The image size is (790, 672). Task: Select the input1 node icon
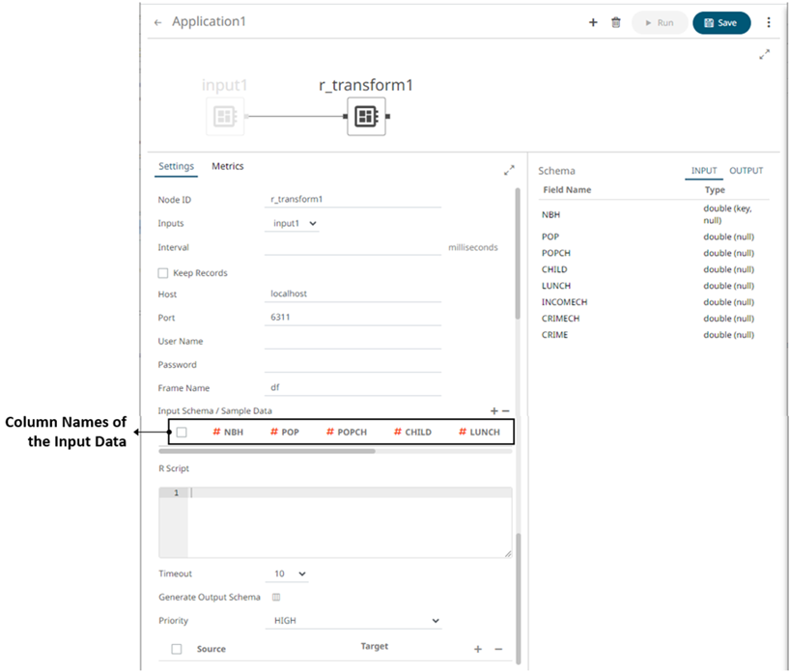(x=225, y=117)
